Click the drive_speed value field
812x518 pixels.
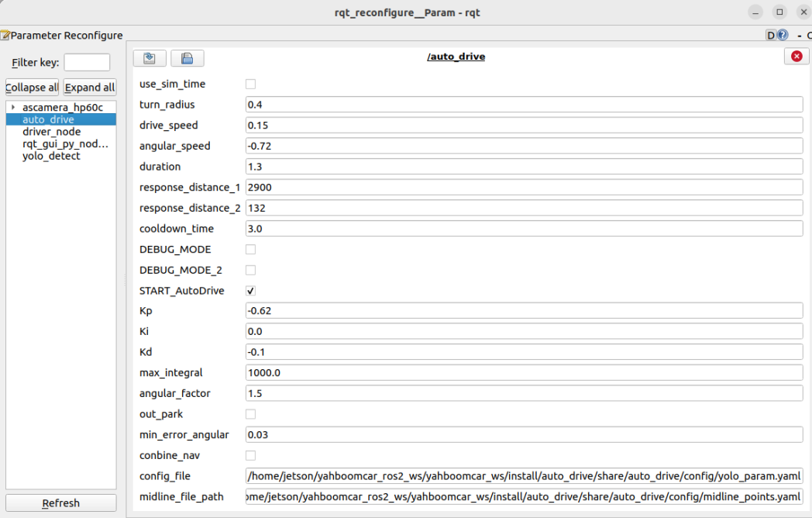(524, 126)
